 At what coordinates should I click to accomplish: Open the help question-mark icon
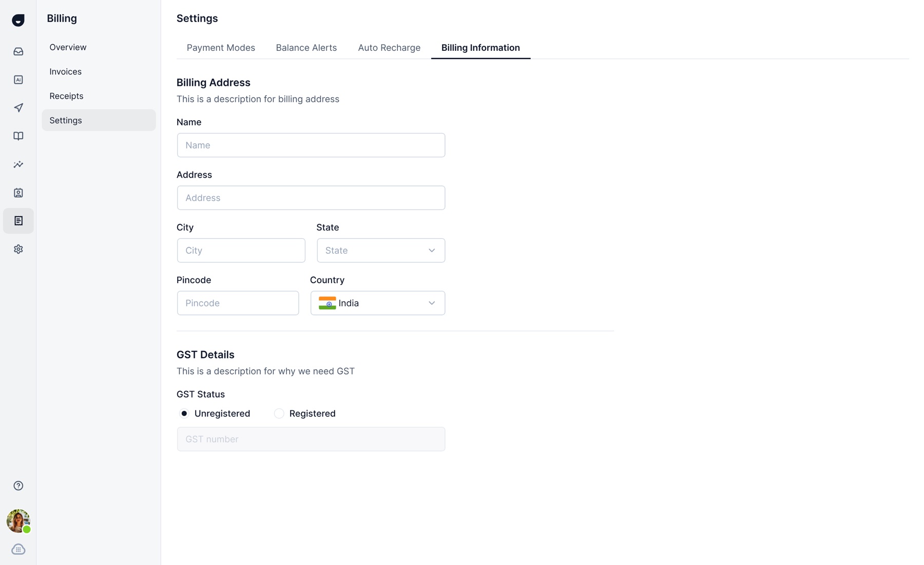(18, 485)
